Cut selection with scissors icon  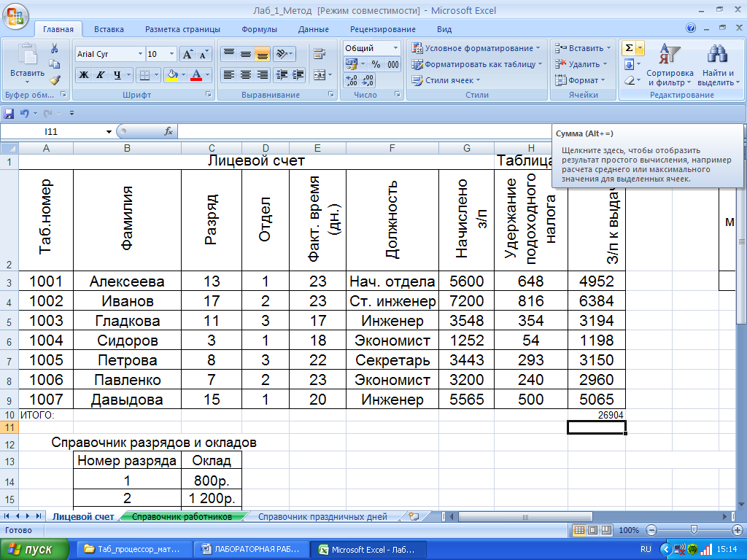pos(55,49)
